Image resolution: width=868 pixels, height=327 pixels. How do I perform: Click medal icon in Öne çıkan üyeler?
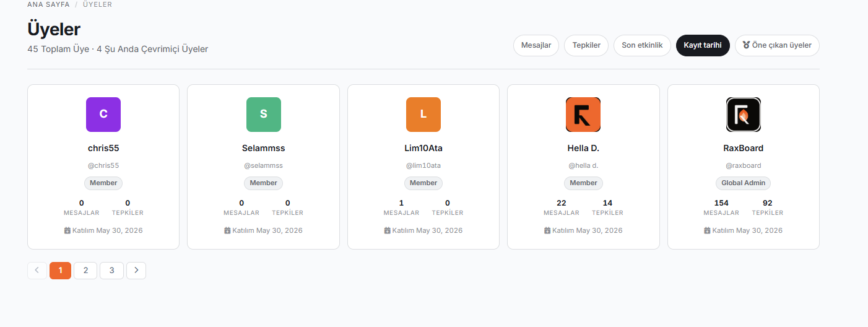coord(746,45)
